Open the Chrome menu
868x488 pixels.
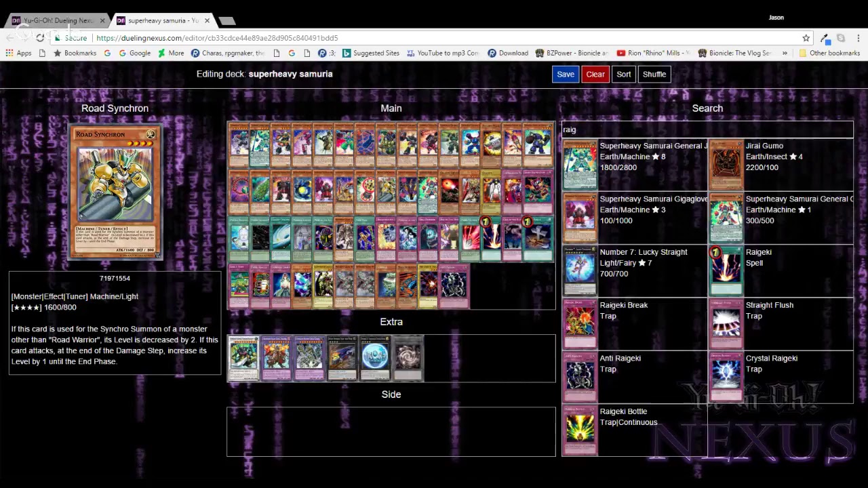pos(859,38)
